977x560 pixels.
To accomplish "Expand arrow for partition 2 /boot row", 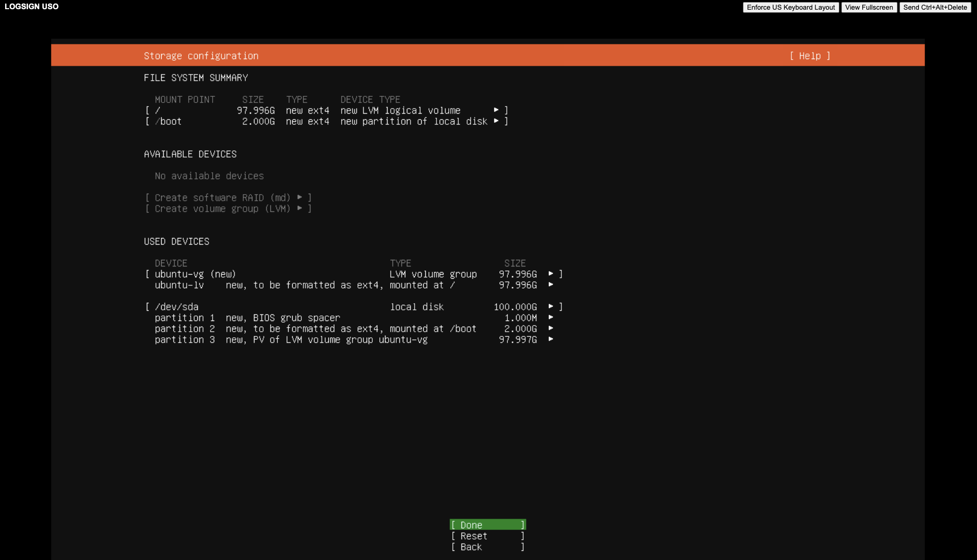I will [x=551, y=328].
